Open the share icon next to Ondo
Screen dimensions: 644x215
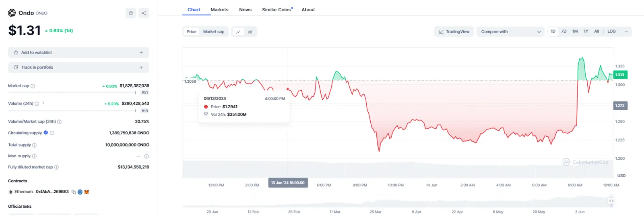click(144, 13)
